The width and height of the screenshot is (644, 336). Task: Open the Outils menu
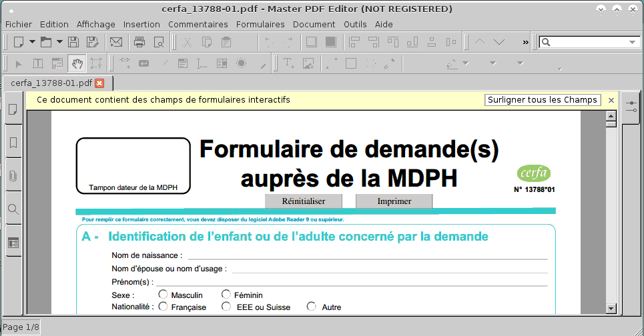coord(355,24)
